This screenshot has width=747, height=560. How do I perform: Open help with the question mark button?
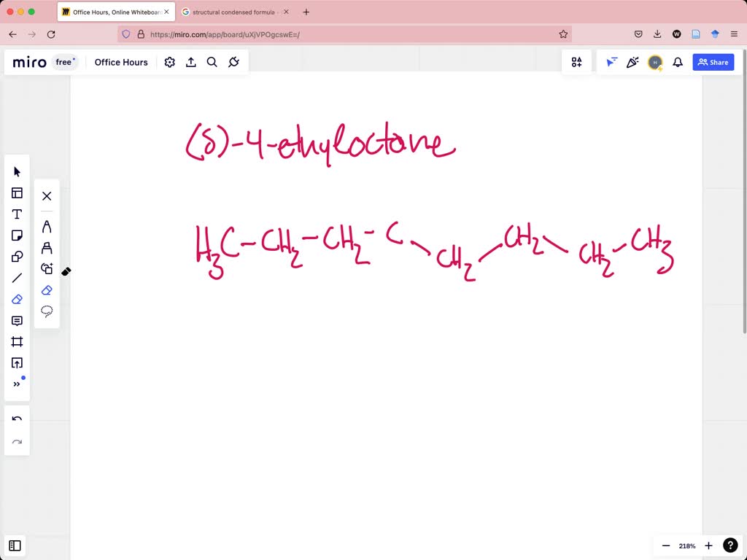730,545
